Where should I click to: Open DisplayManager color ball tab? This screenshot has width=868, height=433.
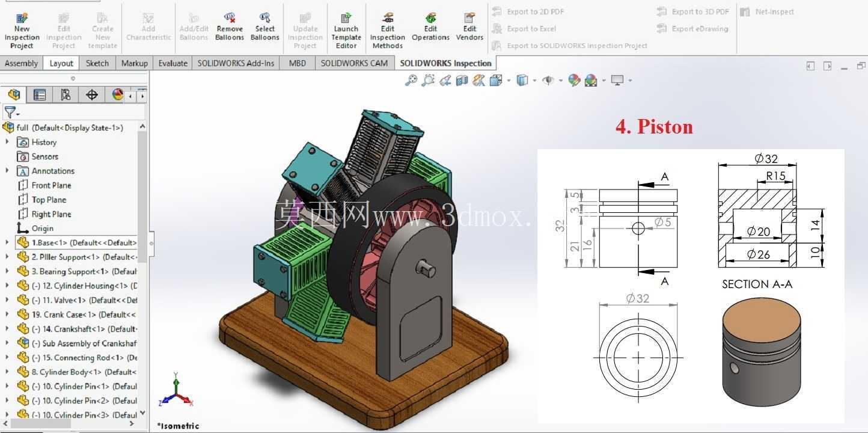[x=117, y=94]
